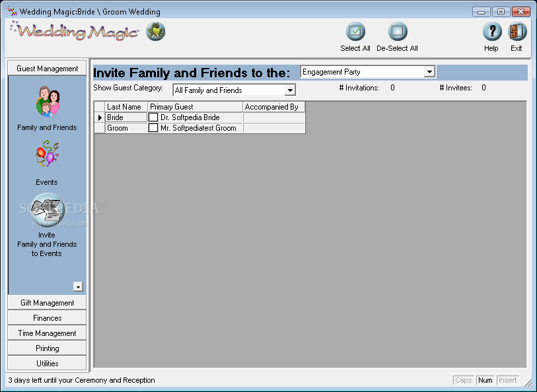Click the Caps indicator in status bar
This screenshot has width=537, height=392.
coord(464,380)
